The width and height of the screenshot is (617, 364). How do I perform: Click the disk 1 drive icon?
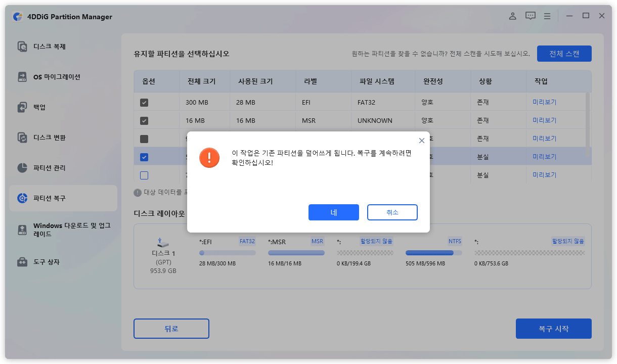click(163, 242)
